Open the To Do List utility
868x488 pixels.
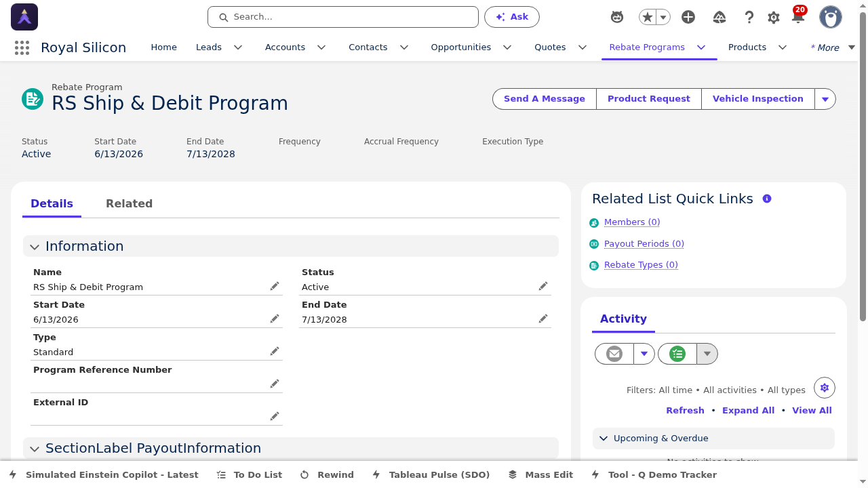(249, 475)
